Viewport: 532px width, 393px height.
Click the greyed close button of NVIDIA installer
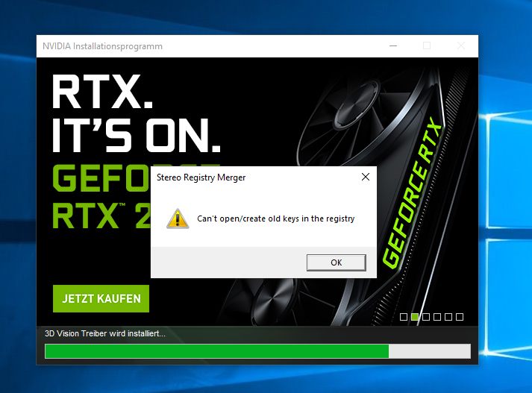click(461, 45)
